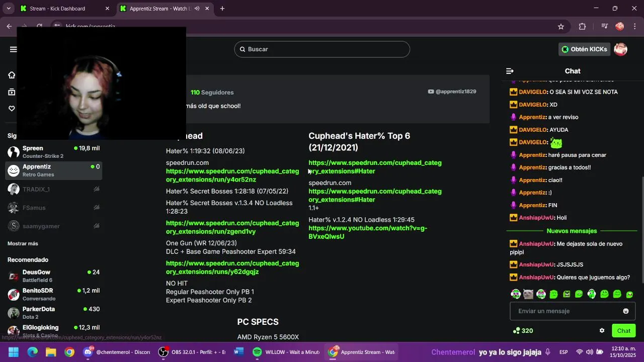Open the emoji picker in the message box

(626, 311)
